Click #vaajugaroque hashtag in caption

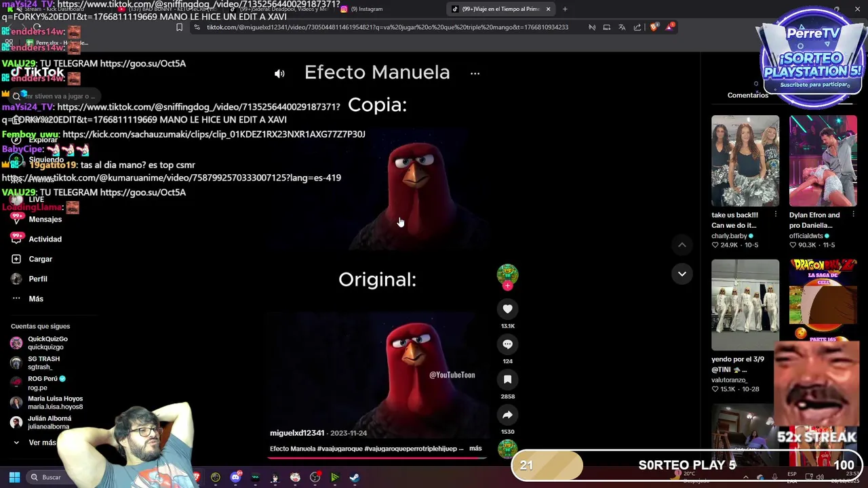tap(339, 449)
